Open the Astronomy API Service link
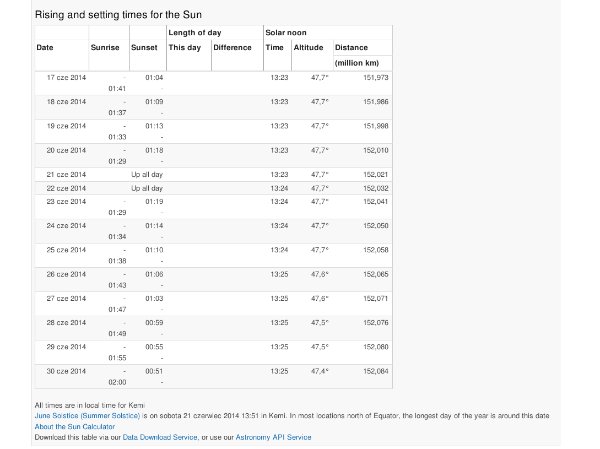Viewport: 600px width, 449px height. [x=273, y=437]
